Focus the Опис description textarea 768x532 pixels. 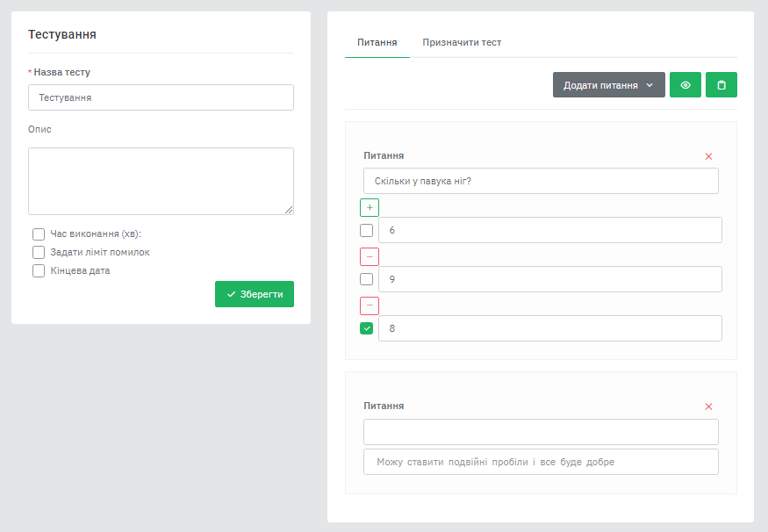161,181
